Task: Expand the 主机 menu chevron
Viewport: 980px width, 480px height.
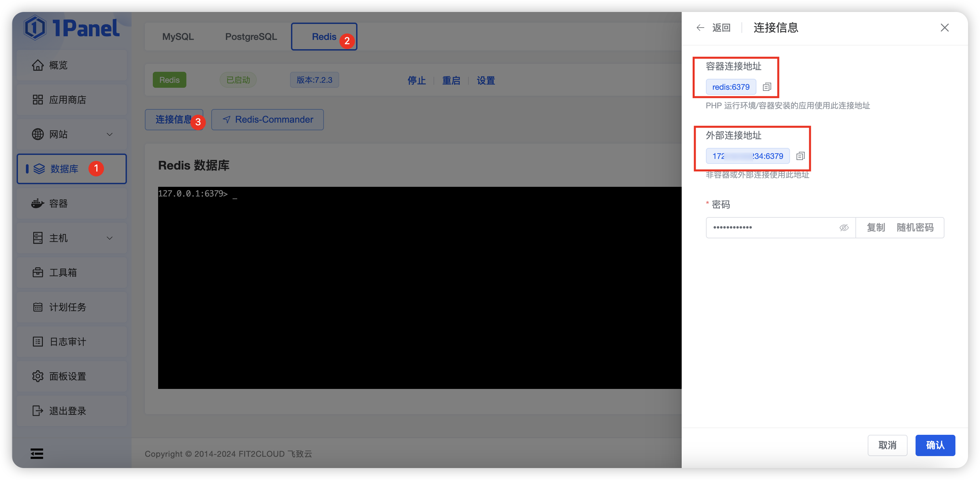Action: click(x=110, y=238)
